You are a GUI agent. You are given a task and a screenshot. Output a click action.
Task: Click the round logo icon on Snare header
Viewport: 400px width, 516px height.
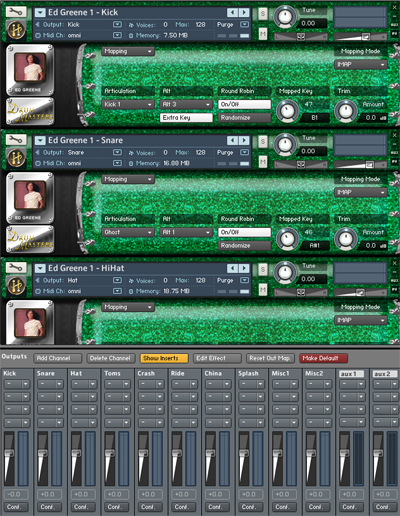pyautogui.click(x=16, y=157)
